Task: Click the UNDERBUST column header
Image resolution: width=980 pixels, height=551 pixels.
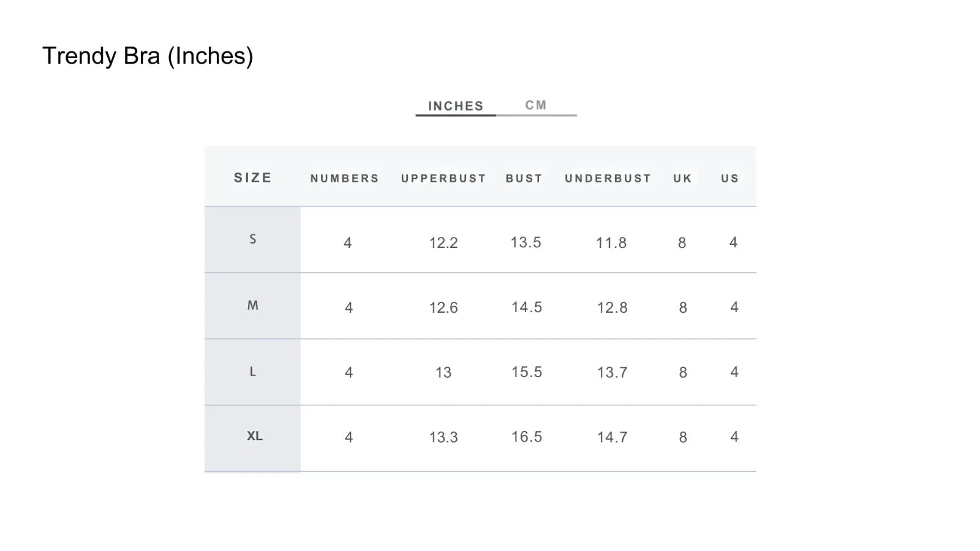Action: pyautogui.click(x=608, y=178)
